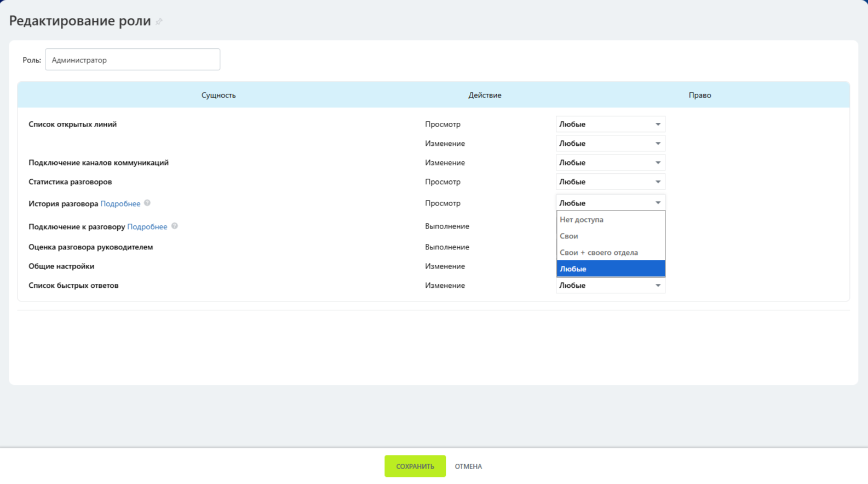Screen dimensions: 868x484
Task: Pick Свои + своего отдела option
Action: [x=599, y=252]
